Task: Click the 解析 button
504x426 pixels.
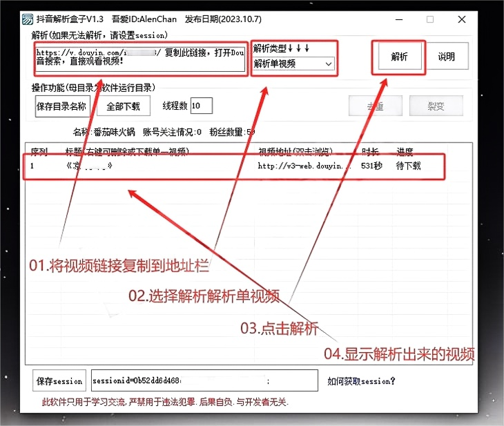Action: tap(400, 57)
